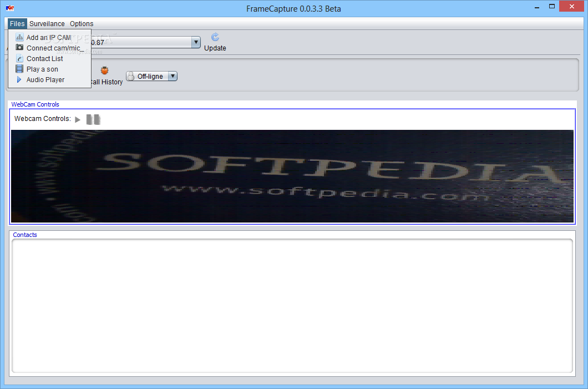The height and width of the screenshot is (389, 588).
Task: Maximize the FrameCapture window
Action: [x=551, y=6]
